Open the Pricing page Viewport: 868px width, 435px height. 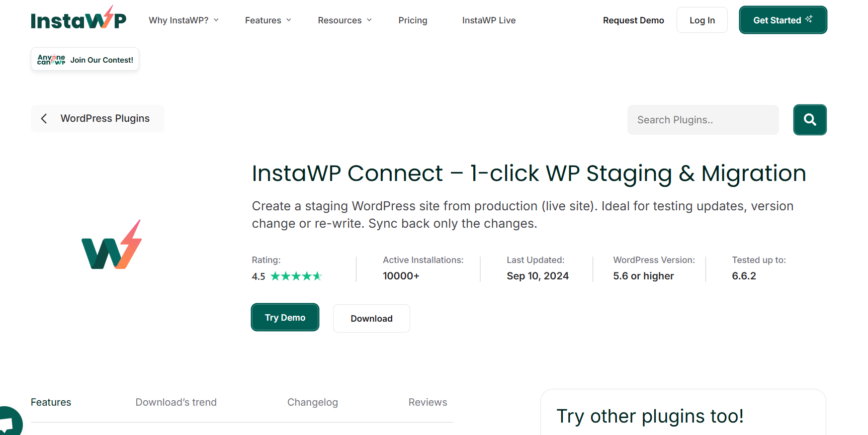[x=413, y=20]
